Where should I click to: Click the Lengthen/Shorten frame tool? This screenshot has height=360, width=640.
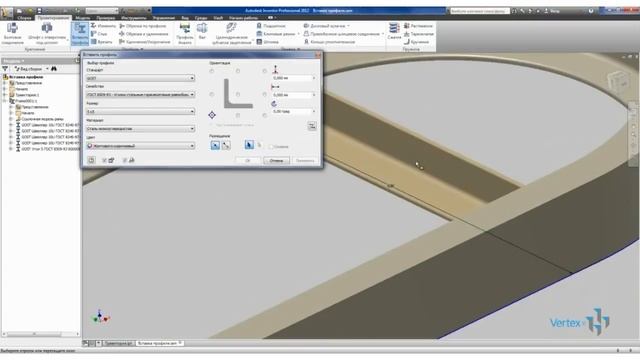coord(145,42)
